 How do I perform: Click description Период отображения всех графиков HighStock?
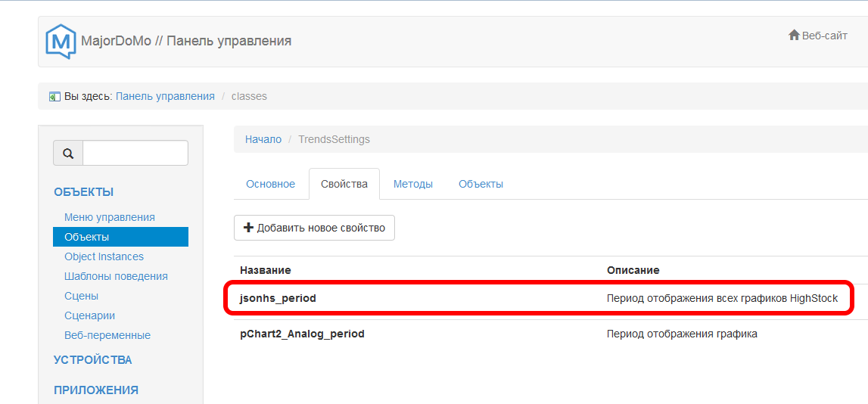pyautogui.click(x=723, y=298)
